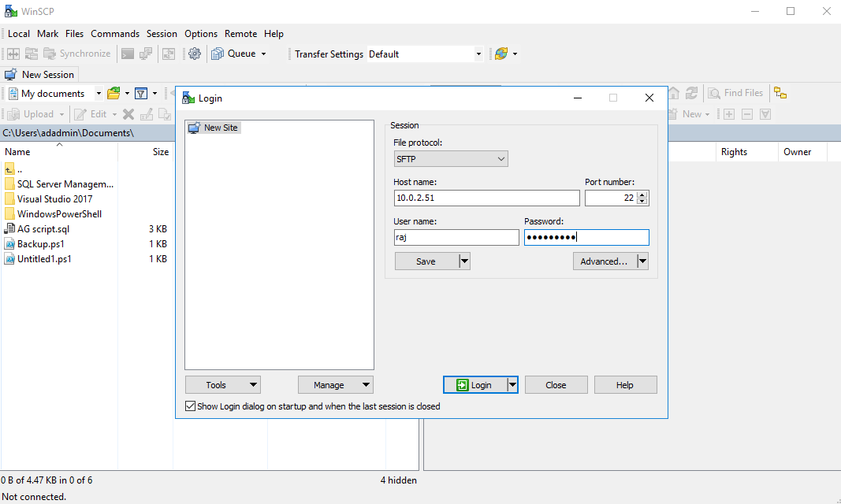Click the globe refresh toolbar icon
Screen dimensions: 841x504
(x=501, y=54)
